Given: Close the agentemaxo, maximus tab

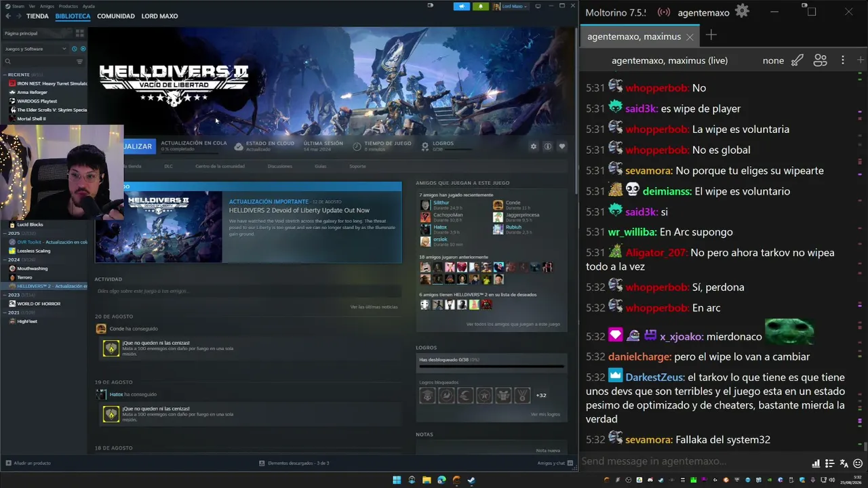Looking at the screenshot, I should pyautogui.click(x=690, y=37).
